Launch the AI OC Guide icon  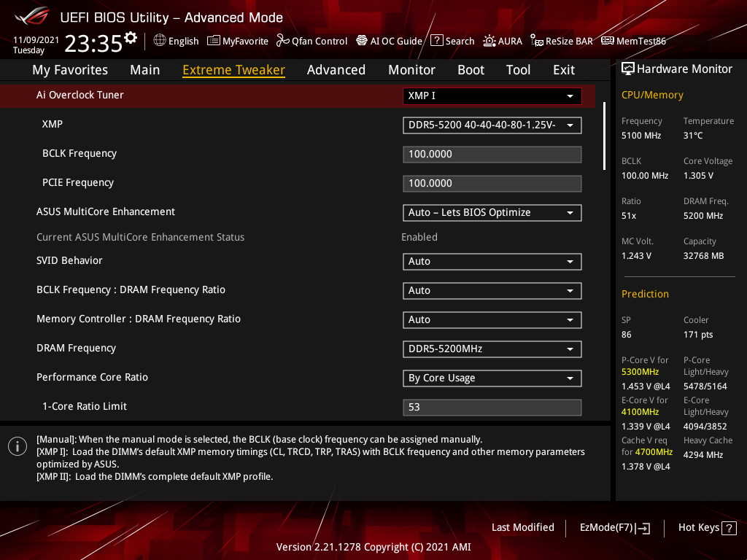pos(362,41)
